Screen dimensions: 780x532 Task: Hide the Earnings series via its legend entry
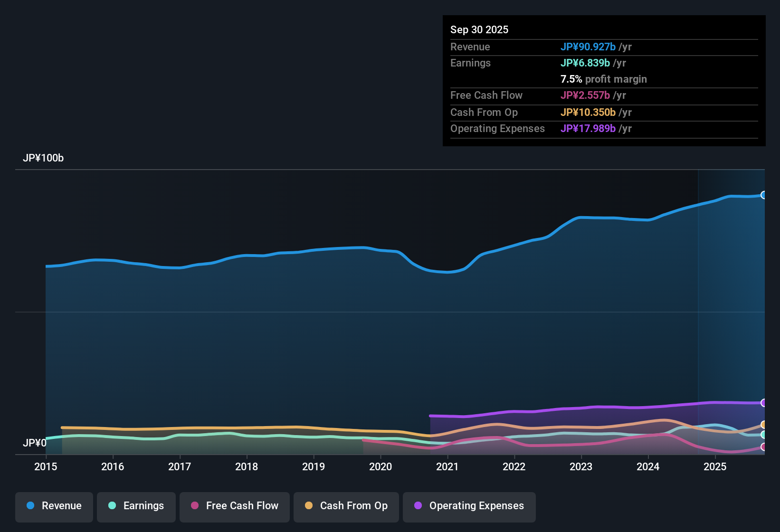(x=136, y=506)
